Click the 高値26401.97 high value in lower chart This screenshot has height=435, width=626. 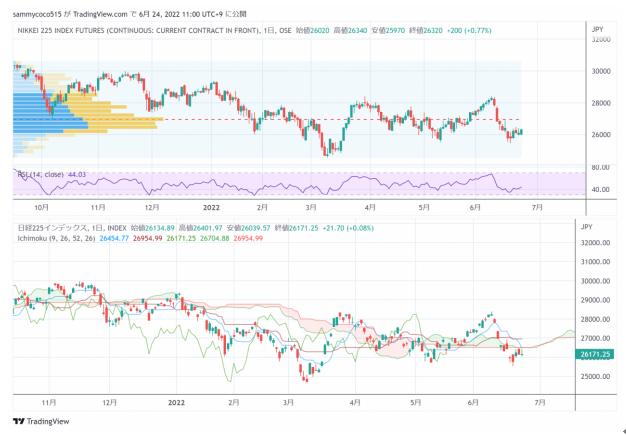[x=200, y=228]
